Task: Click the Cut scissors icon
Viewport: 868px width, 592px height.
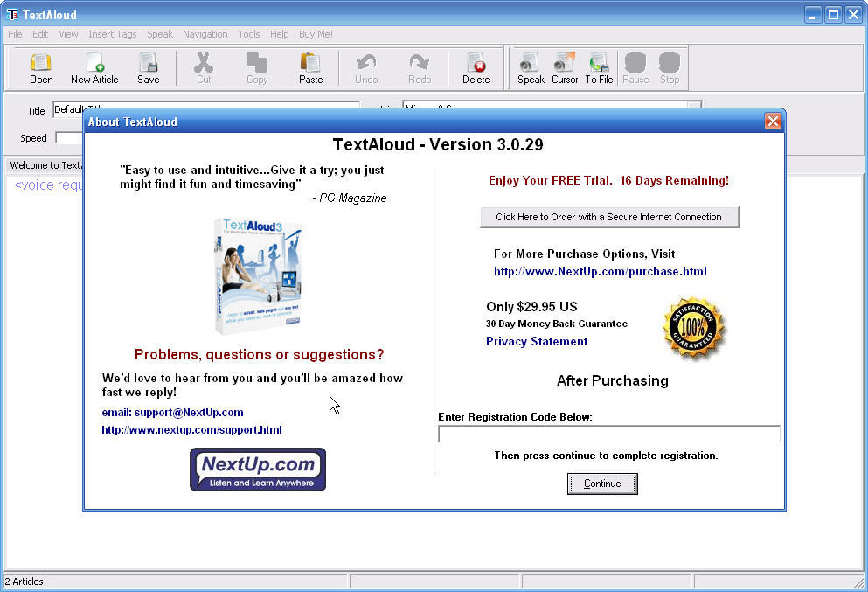Action: tap(203, 68)
